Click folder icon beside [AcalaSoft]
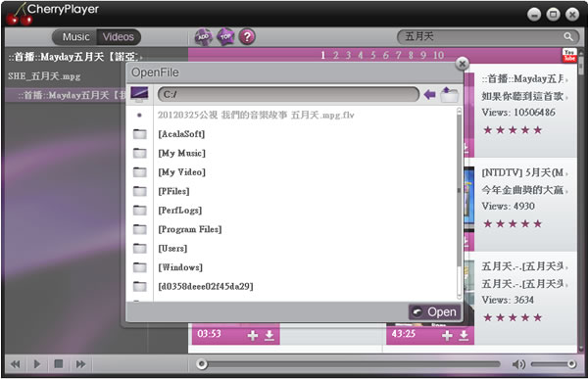Screen dimensions: 588x379 (x=140, y=134)
